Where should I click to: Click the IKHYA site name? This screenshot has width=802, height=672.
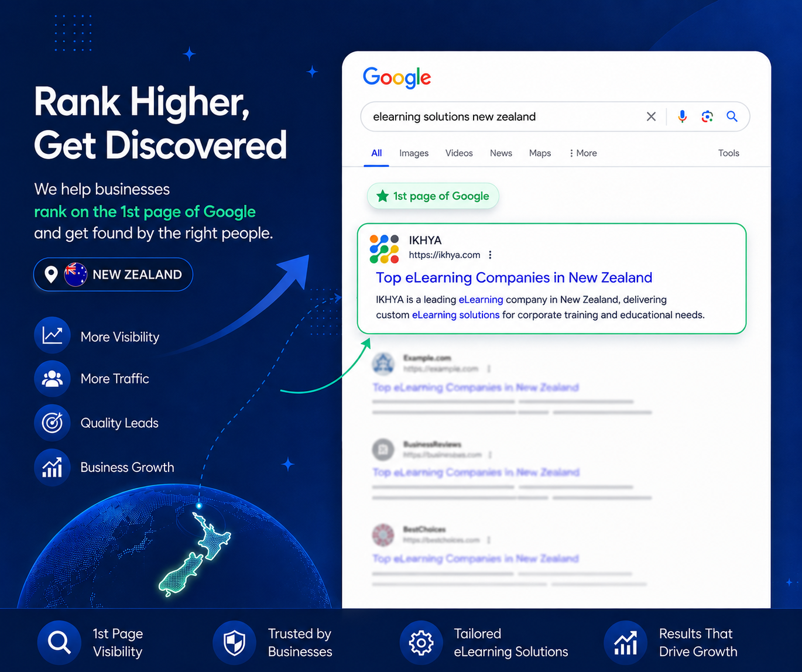(x=425, y=240)
